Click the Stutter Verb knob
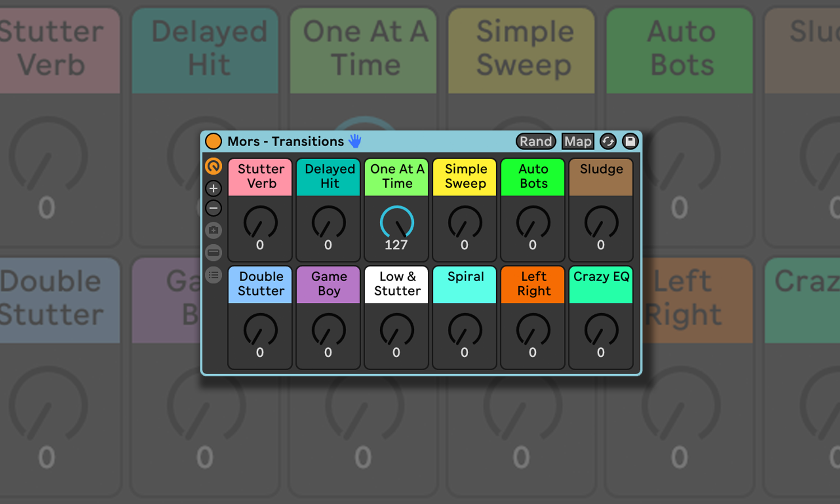The image size is (840, 504). click(260, 222)
